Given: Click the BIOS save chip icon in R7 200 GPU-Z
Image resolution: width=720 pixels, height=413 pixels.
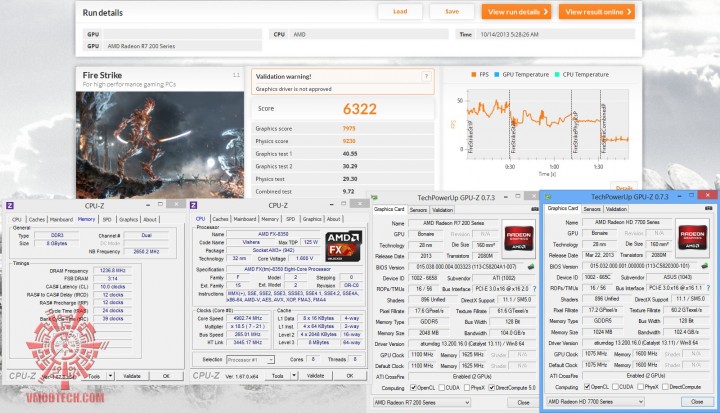Looking at the screenshot, I should pos(531,267).
